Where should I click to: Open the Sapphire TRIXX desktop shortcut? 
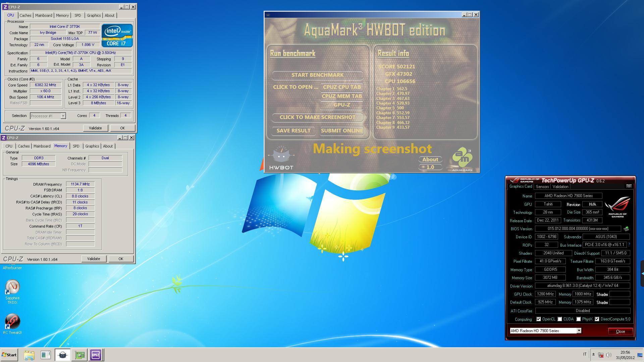tap(12, 291)
